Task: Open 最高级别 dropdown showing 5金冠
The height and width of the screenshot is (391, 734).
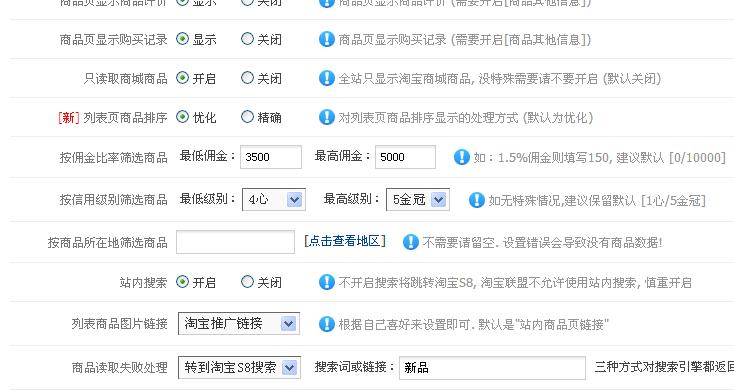Action: [x=418, y=200]
